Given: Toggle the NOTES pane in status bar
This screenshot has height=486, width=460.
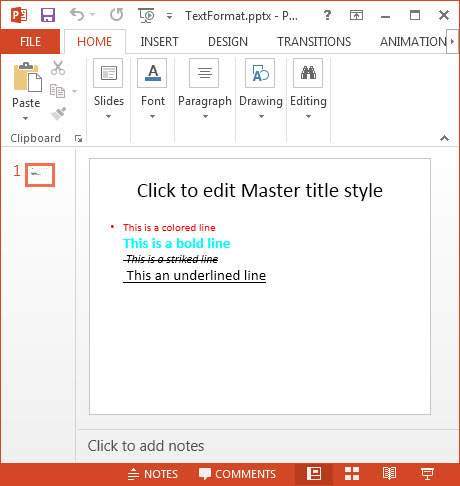Looking at the screenshot, I should tap(153, 474).
